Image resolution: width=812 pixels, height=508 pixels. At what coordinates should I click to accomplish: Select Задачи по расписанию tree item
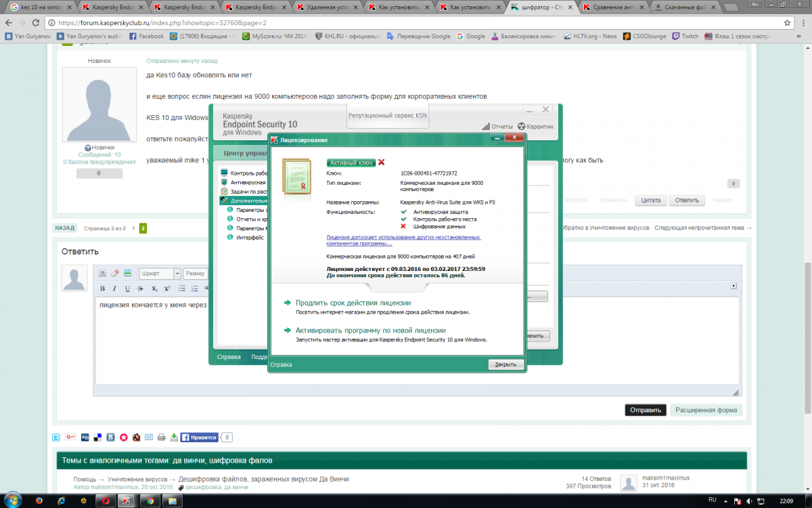(245, 192)
